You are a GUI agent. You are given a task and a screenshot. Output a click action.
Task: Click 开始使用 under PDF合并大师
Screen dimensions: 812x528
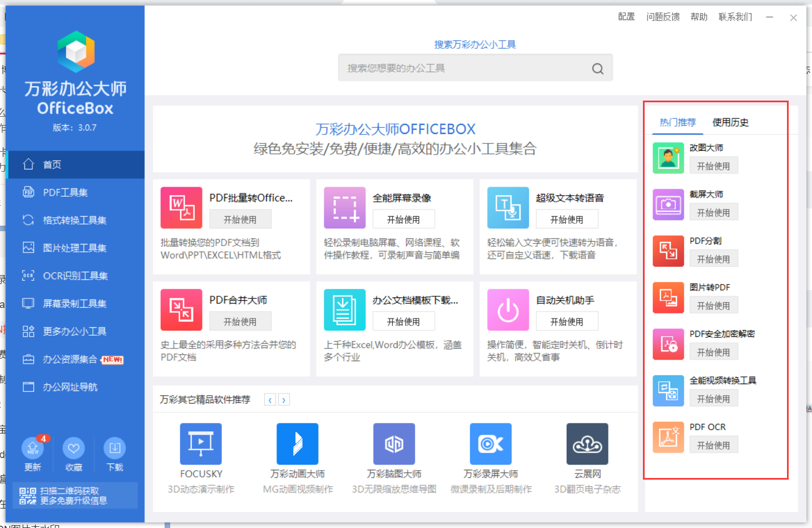coord(240,322)
